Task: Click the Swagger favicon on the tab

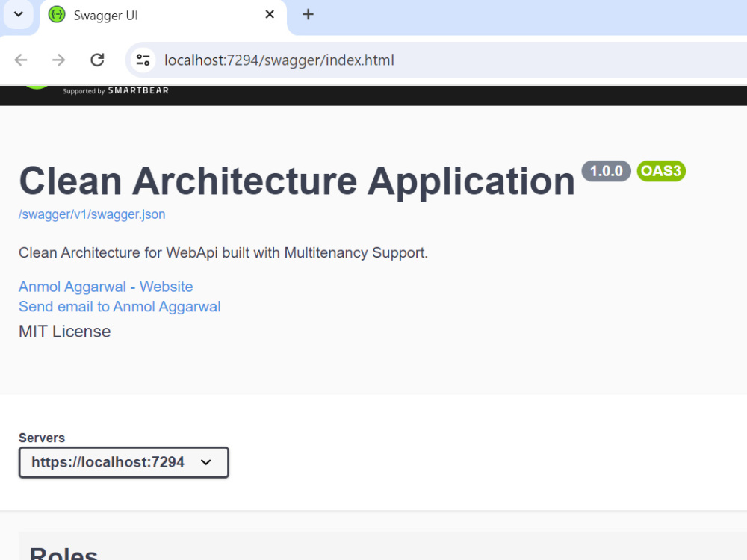Action: click(57, 15)
